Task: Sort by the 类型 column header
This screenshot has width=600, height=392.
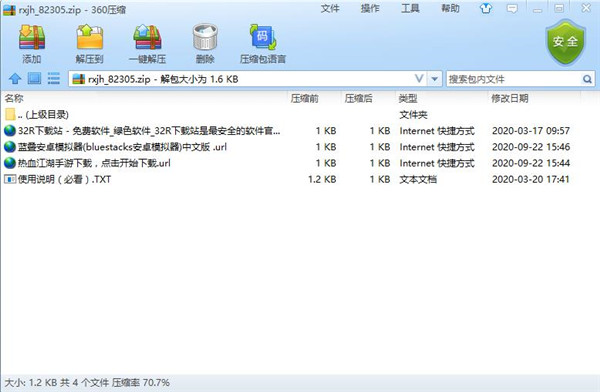Action: pyautogui.click(x=408, y=98)
